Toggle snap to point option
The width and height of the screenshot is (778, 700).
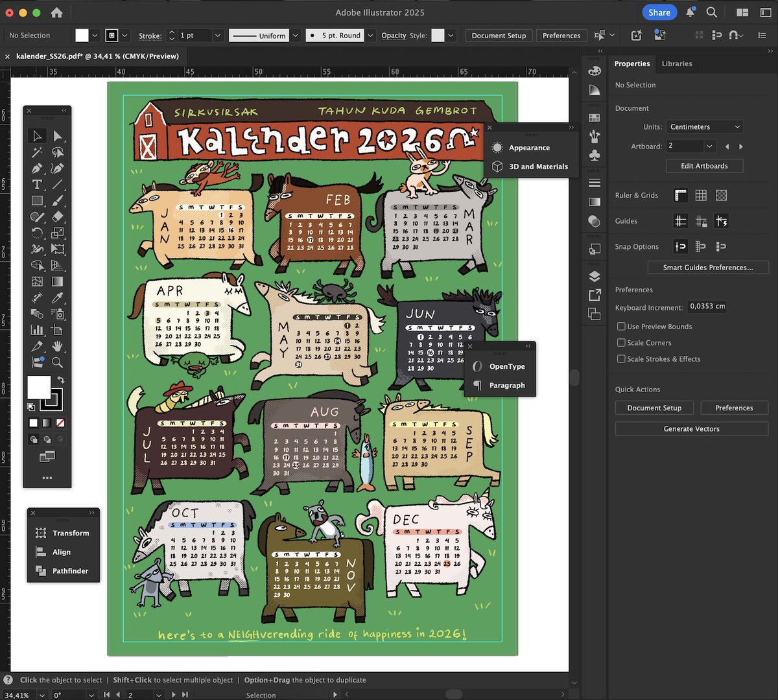click(x=681, y=246)
